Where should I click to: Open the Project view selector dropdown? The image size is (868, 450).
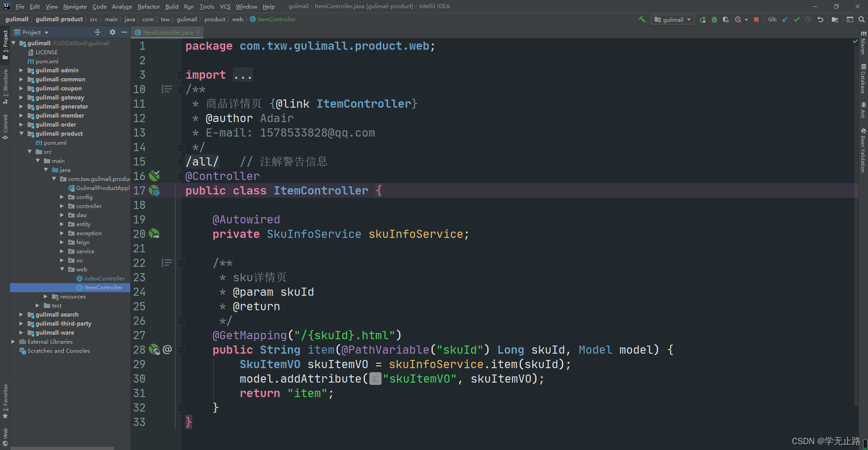coord(31,32)
